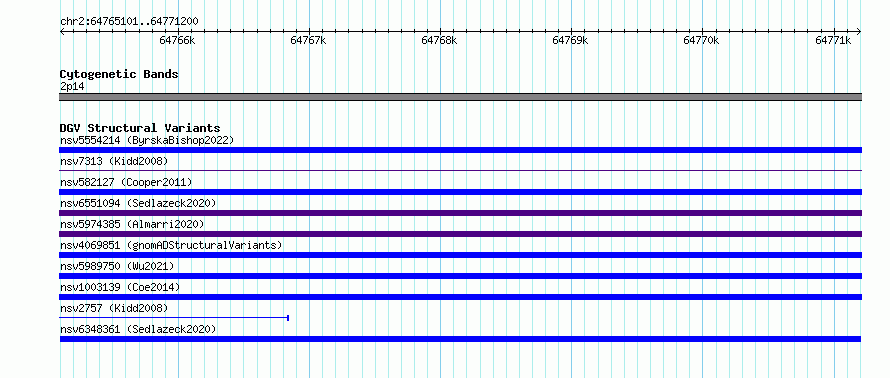Select the blue bar for nsv582127
The width and height of the screenshot is (890, 378).
460,192
